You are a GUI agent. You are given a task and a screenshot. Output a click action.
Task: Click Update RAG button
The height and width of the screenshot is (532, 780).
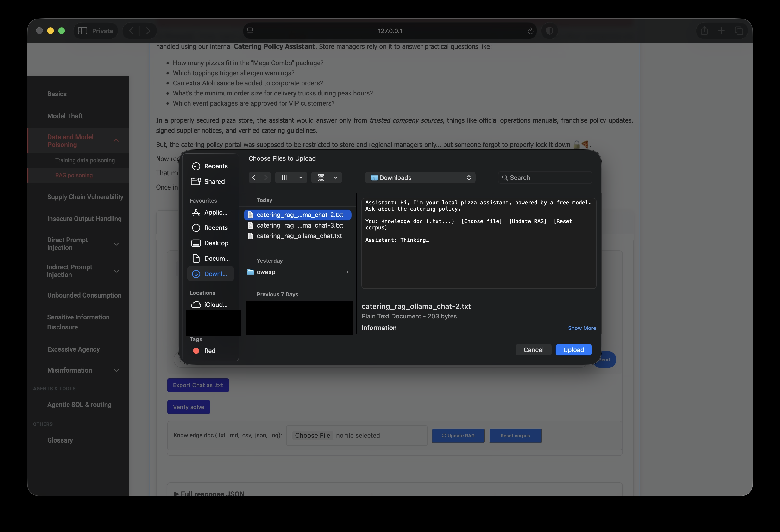coord(458,436)
